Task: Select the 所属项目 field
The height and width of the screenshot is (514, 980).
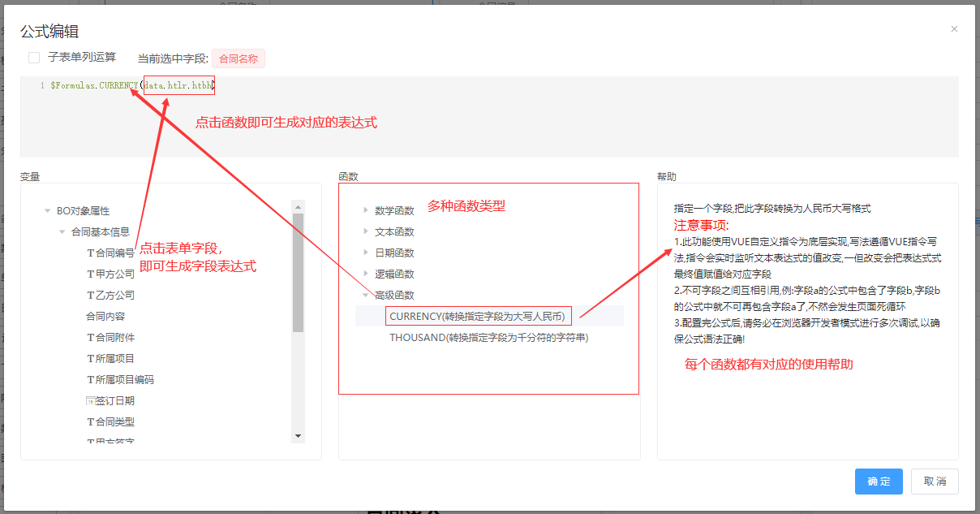Action: coord(115,358)
